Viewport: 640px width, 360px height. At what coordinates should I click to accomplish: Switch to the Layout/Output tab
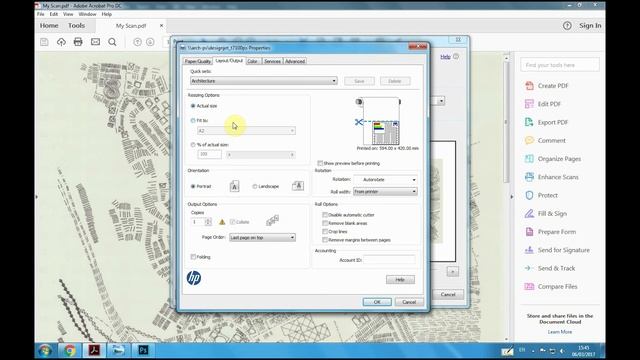229,60
